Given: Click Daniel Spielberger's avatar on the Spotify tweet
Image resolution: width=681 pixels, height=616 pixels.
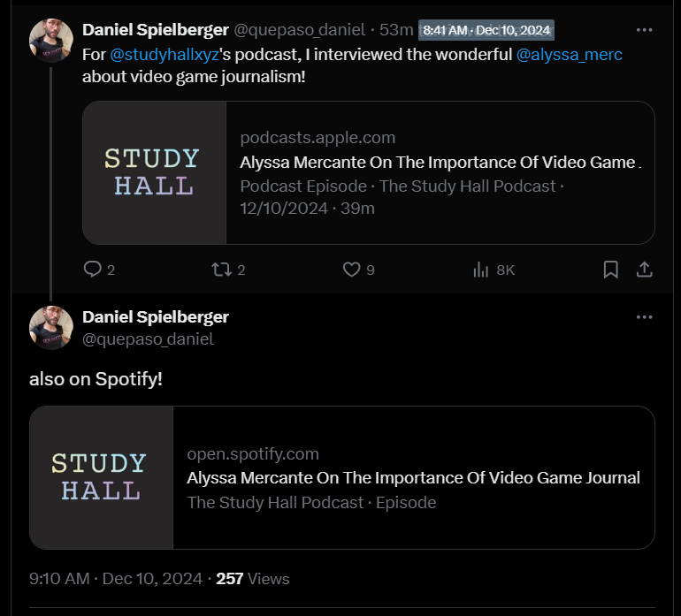Looking at the screenshot, I should (51, 328).
